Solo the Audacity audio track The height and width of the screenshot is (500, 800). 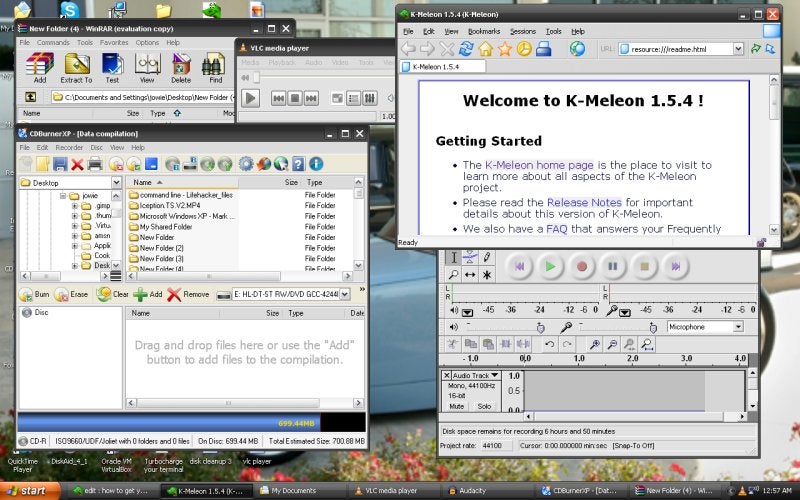[x=484, y=407]
